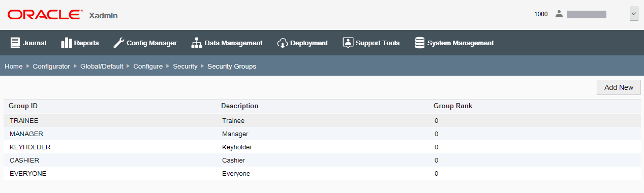
Task: Click the Reports bar chart icon
Action: 66,43
